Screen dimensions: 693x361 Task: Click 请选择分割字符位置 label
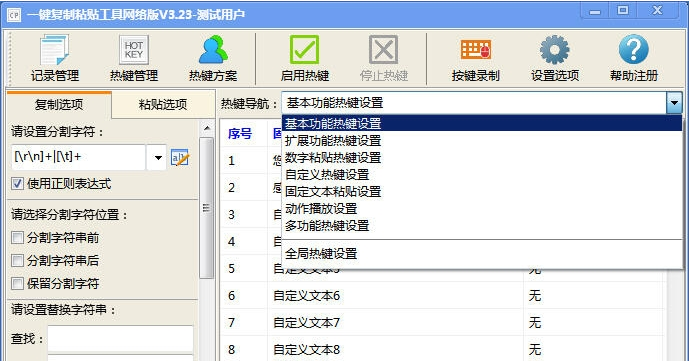pos(69,215)
